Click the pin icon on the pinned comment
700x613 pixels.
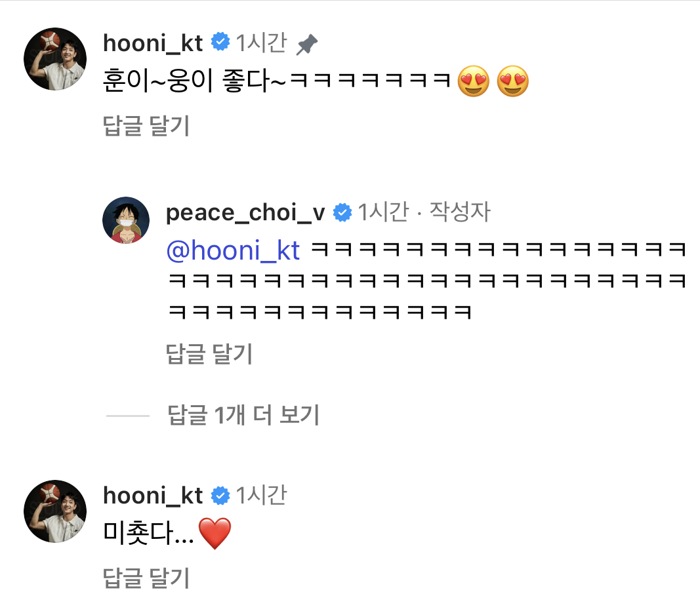pos(306,45)
